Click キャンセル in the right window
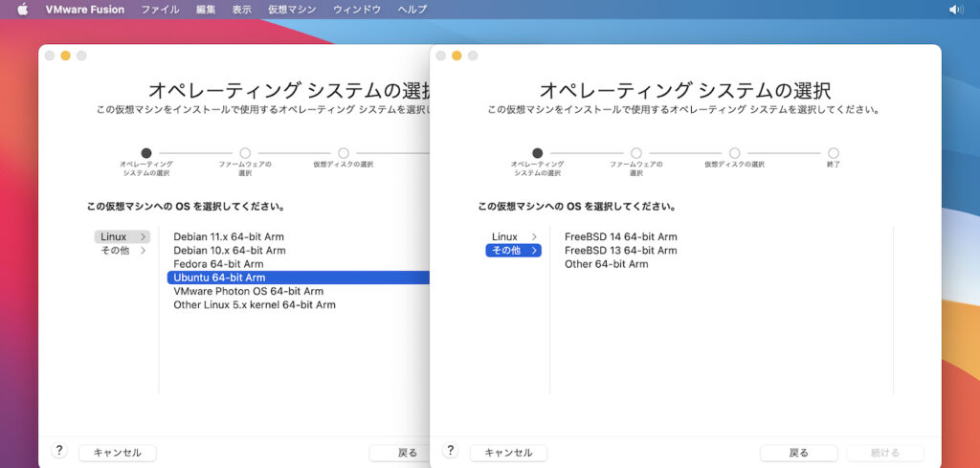 coord(509,453)
